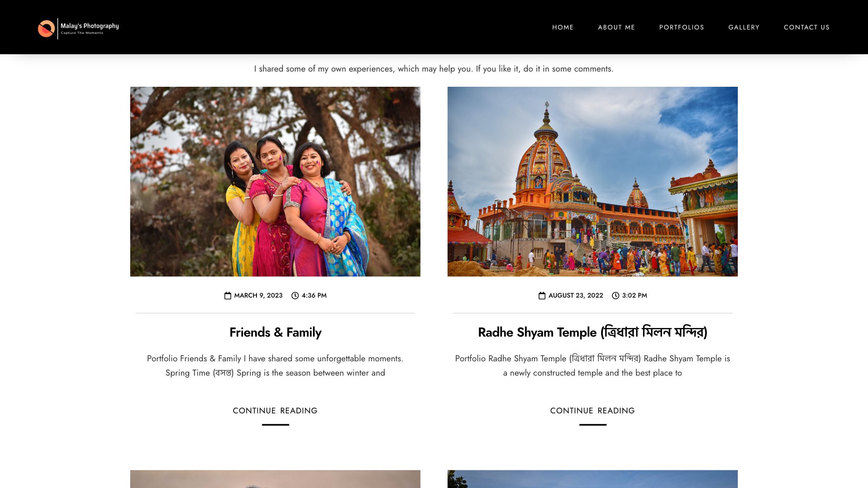Click the calendar icon beside August 23, 2022
Viewport: 868px width, 488px height.
click(x=542, y=295)
